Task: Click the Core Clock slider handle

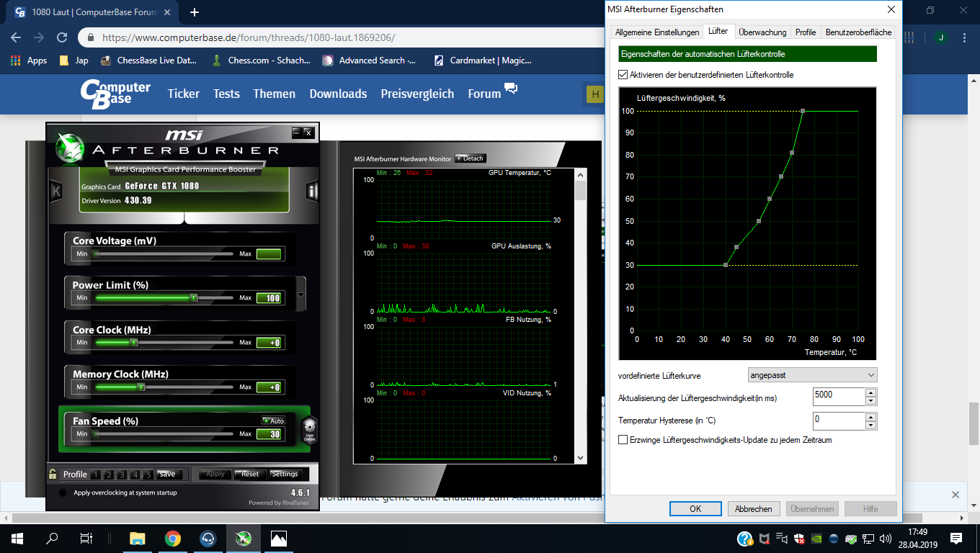Action: 133,342
